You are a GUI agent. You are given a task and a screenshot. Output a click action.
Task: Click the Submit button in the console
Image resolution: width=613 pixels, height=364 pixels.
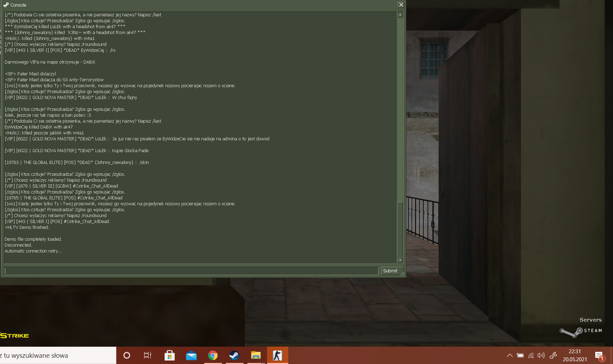point(390,271)
